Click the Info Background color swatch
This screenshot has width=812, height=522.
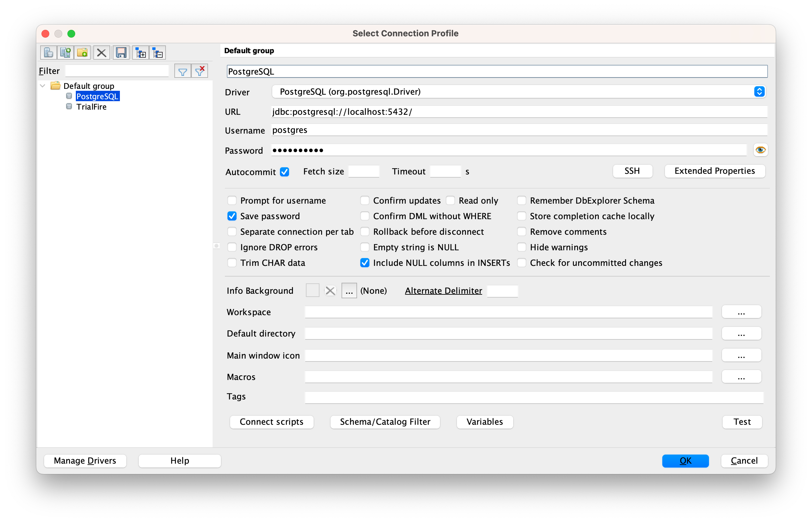click(x=312, y=291)
